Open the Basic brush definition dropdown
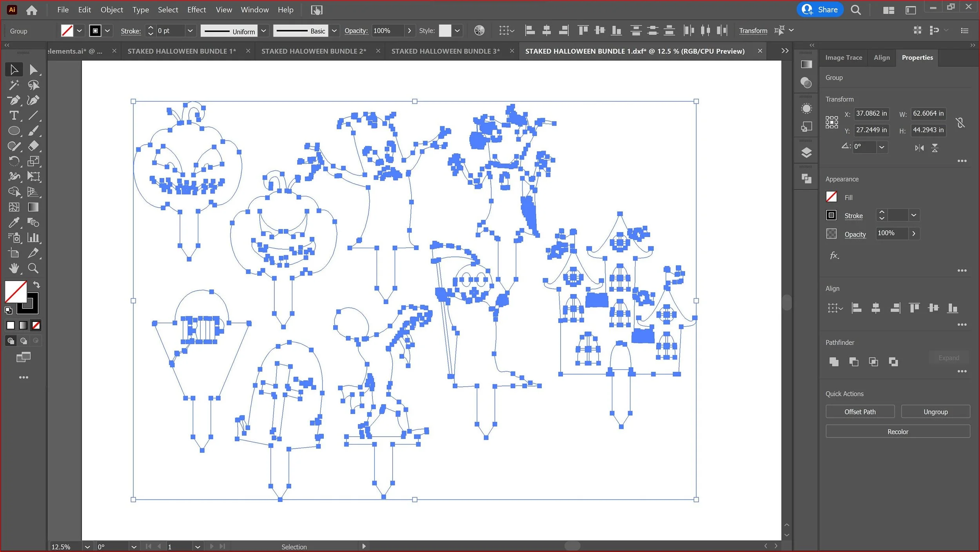The width and height of the screenshot is (980, 552). (334, 31)
